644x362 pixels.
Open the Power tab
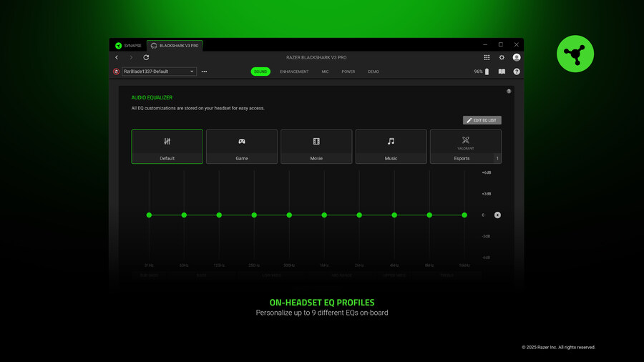click(348, 72)
